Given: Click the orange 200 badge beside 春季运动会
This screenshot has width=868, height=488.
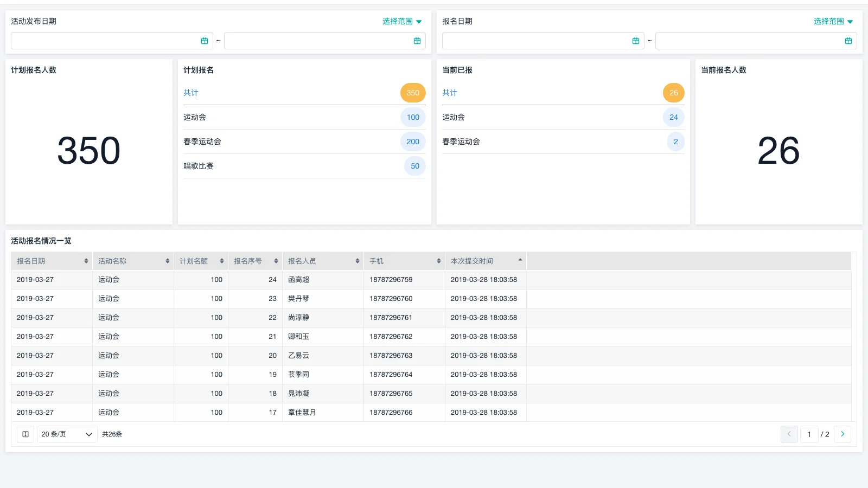Looking at the screenshot, I should (x=413, y=142).
